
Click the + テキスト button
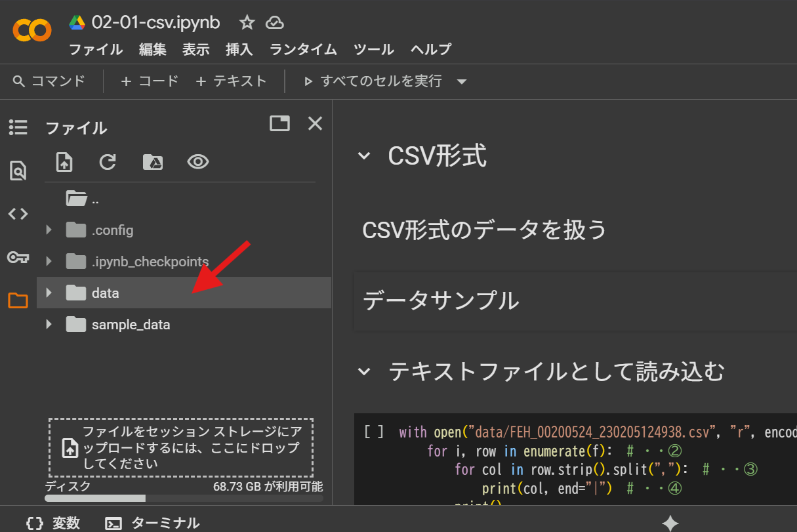pyautogui.click(x=231, y=81)
